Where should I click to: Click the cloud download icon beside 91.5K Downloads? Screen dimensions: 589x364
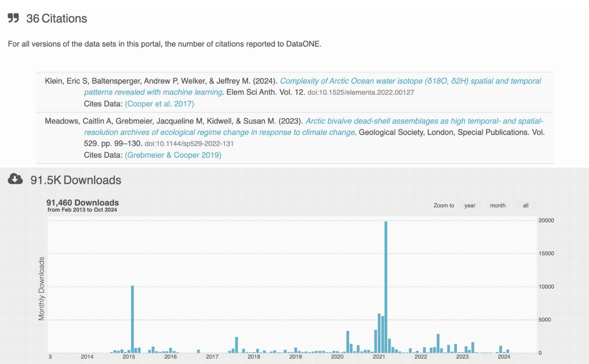pos(15,179)
